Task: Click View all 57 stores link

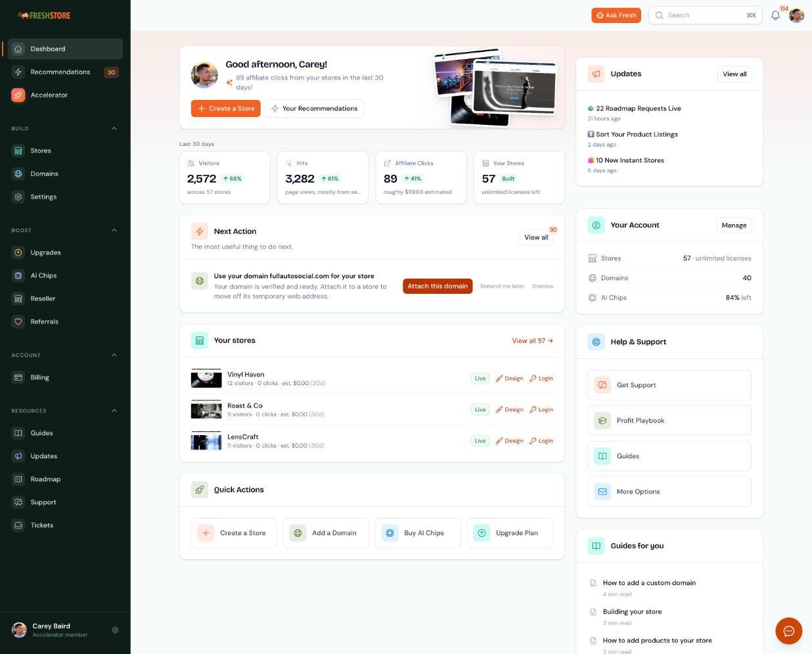Action: tap(532, 340)
